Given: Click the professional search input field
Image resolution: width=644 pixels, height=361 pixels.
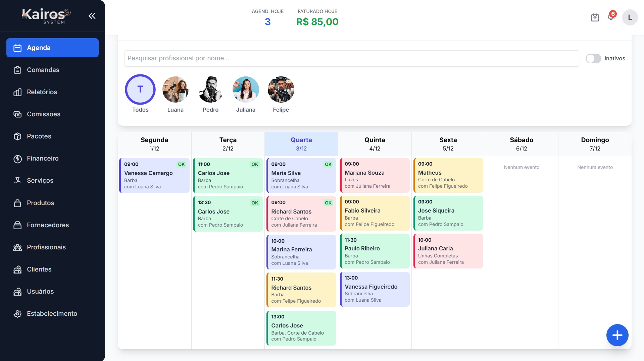Looking at the screenshot, I should click(351, 58).
